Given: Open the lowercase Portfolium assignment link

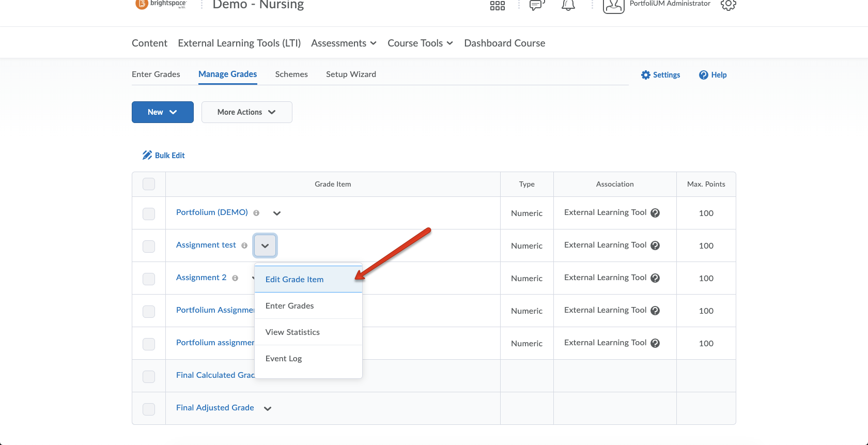Looking at the screenshot, I should [x=215, y=343].
